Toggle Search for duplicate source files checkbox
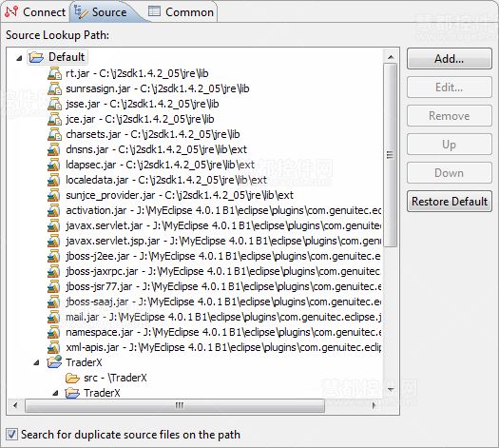Viewport: 499px width, 448px height. (11, 435)
